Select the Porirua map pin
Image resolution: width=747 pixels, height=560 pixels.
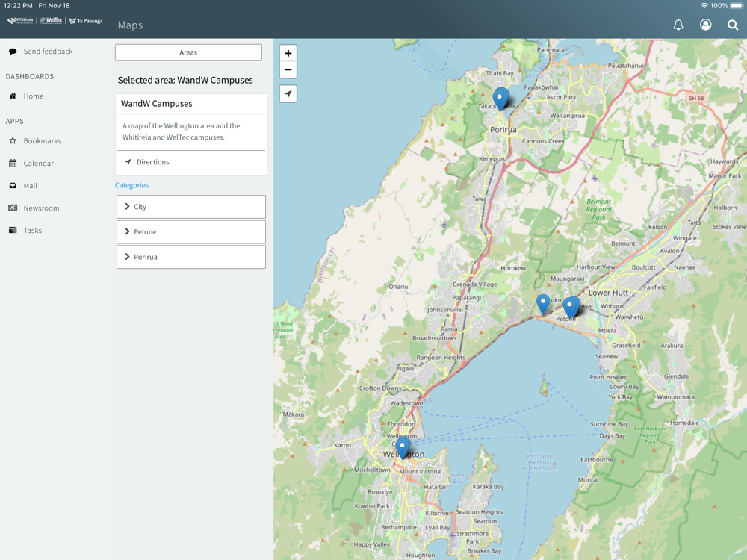click(500, 97)
